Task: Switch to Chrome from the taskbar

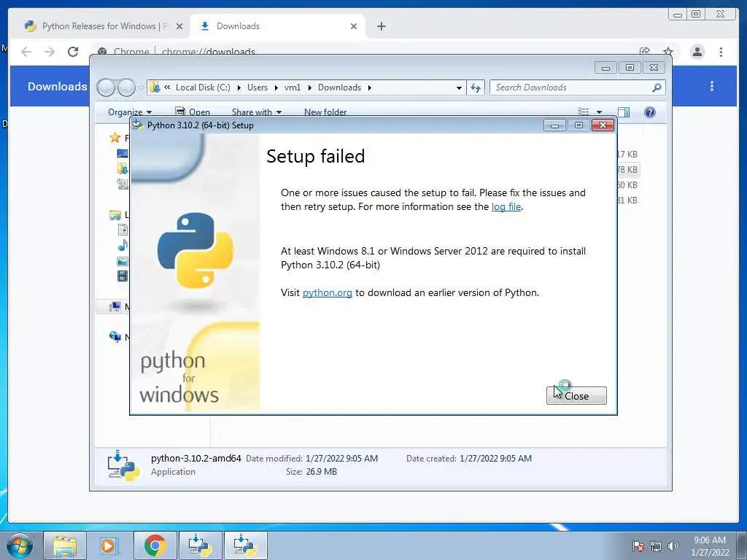Action: pos(155,545)
